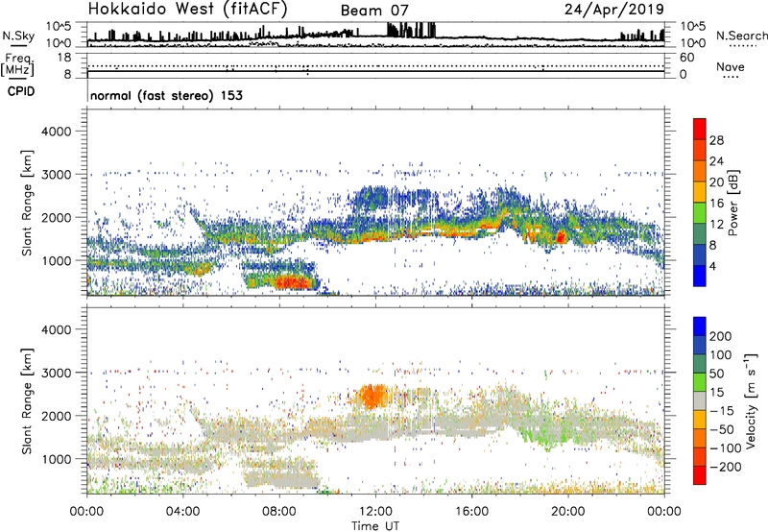768x532 pixels.
Task: Click the '-15' velocity colorbar value
Action: 722,411
